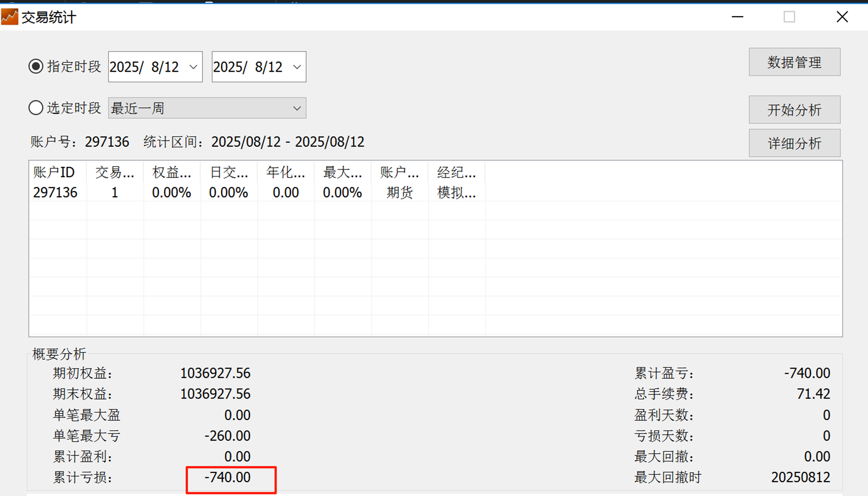This screenshot has height=496, width=868.
Task: Click the 经纪... column header
Action: tap(457, 172)
